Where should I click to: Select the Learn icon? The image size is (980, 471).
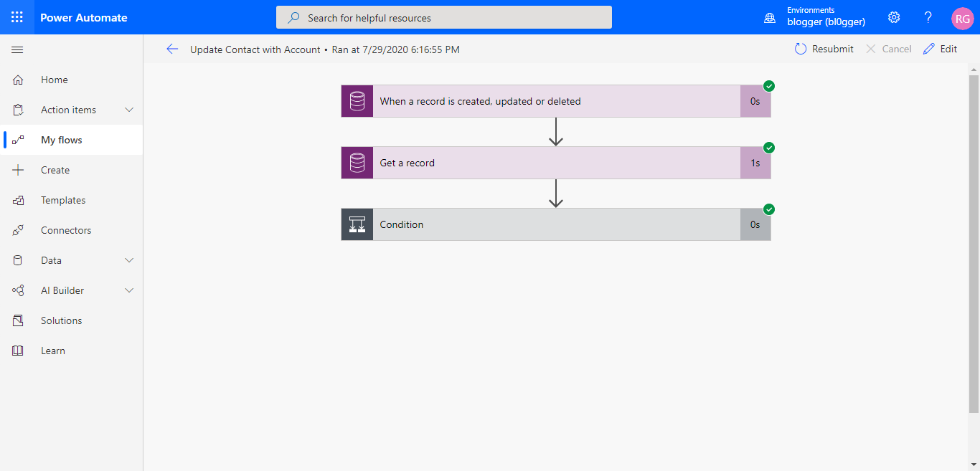click(x=17, y=351)
